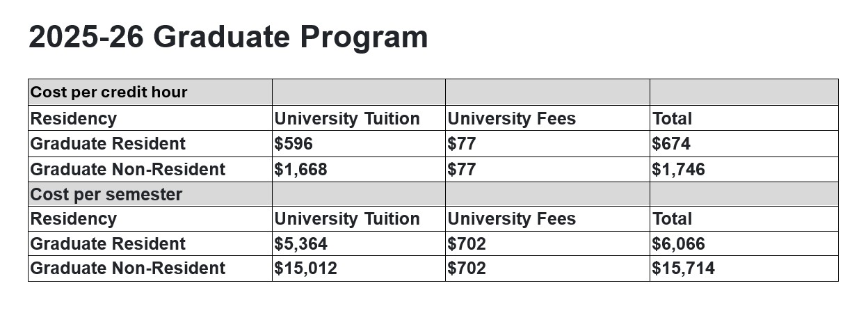
Task: Click Residency label in credit hour section
Action: click(x=74, y=118)
